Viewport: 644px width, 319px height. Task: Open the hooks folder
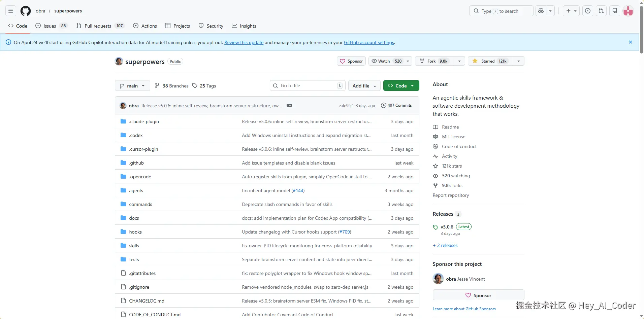click(135, 232)
